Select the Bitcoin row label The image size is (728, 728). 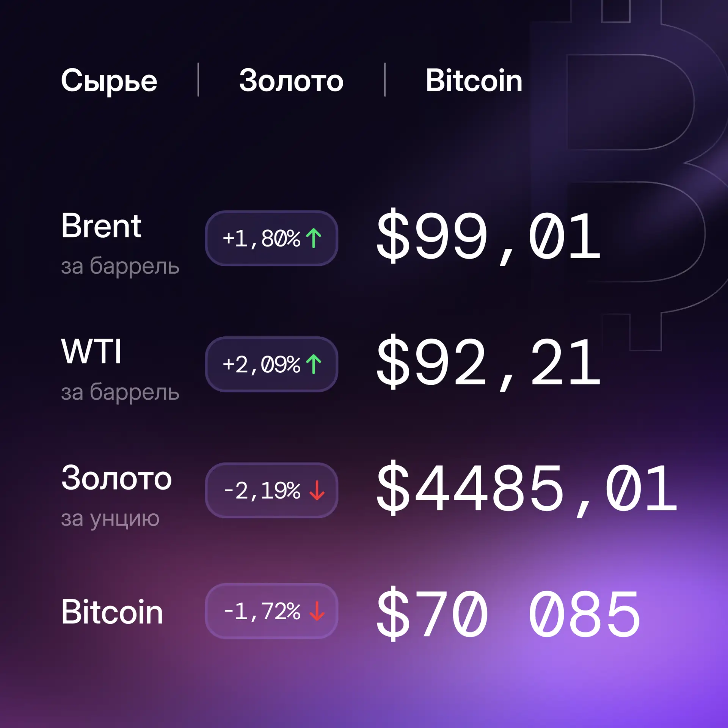point(112,612)
